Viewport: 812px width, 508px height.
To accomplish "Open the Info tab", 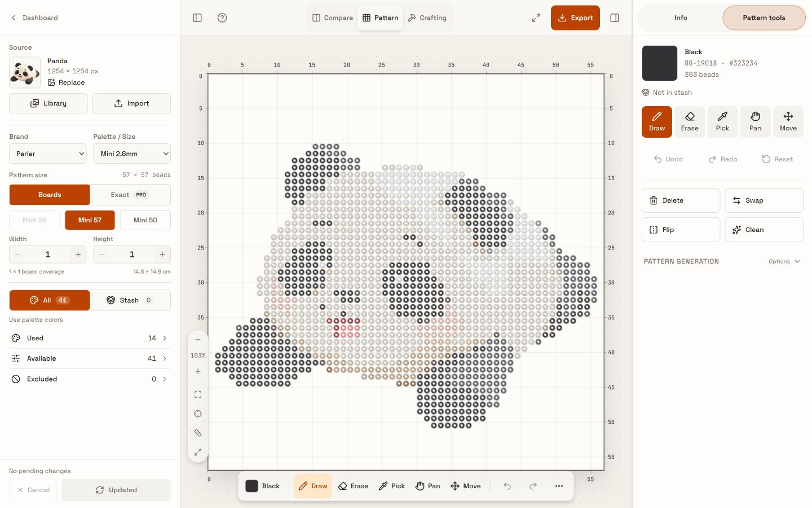I will click(681, 18).
